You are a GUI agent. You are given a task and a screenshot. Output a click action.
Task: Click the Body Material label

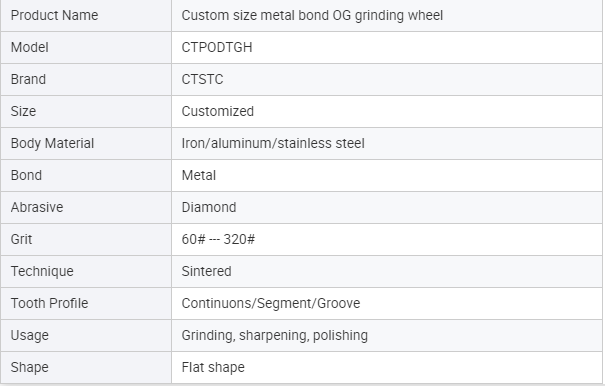(x=52, y=144)
